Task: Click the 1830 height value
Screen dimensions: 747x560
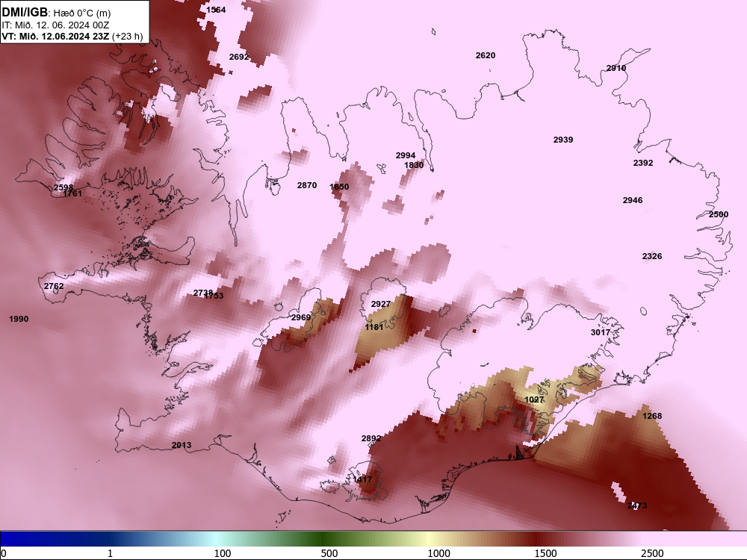Action: click(x=414, y=165)
